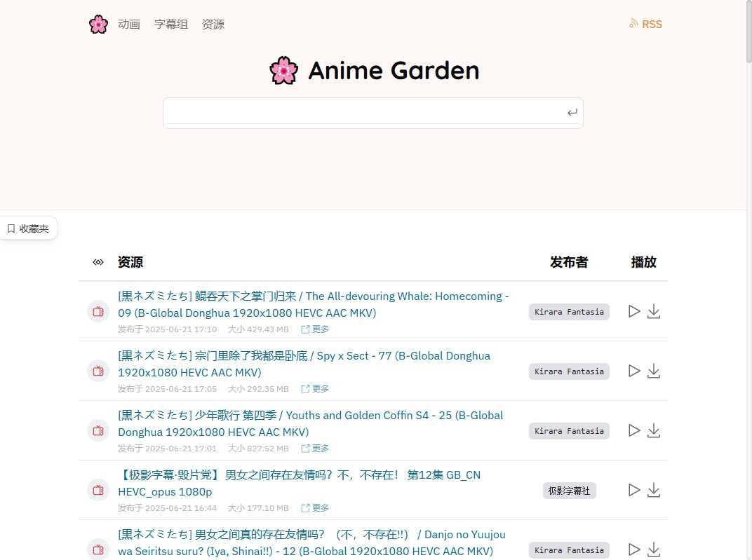Image resolution: width=752 pixels, height=560 pixels.
Task: Click the download icon for All-devouring Whale - 09
Action: click(653, 311)
